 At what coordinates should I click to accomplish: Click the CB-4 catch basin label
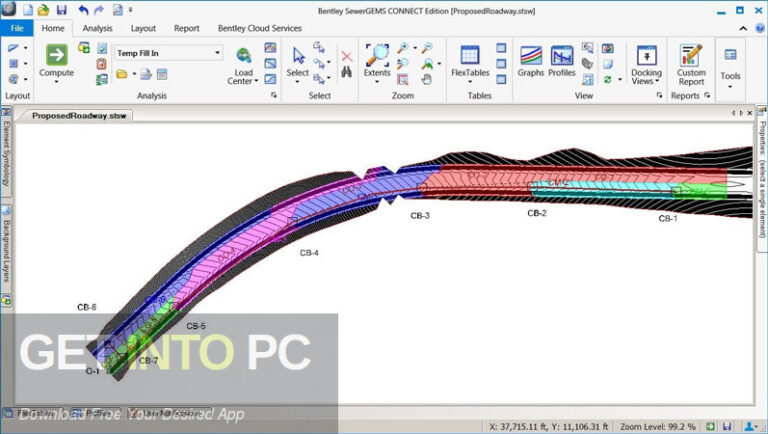click(309, 253)
